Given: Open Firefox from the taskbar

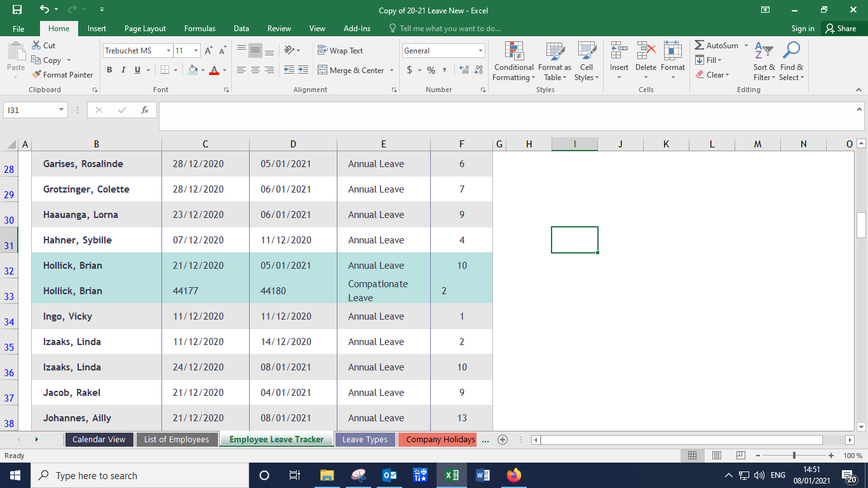Looking at the screenshot, I should (513, 475).
